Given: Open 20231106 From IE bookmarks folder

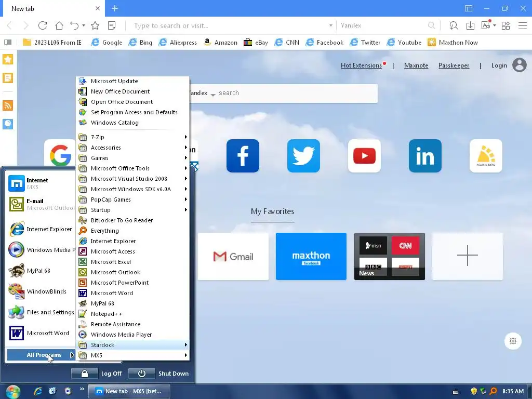Looking at the screenshot, I should click(52, 43).
